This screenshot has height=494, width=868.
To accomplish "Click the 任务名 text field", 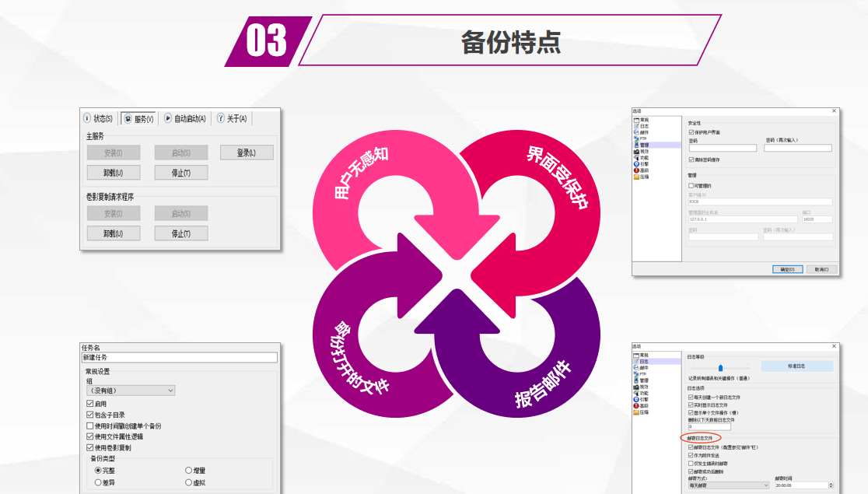I will [179, 358].
